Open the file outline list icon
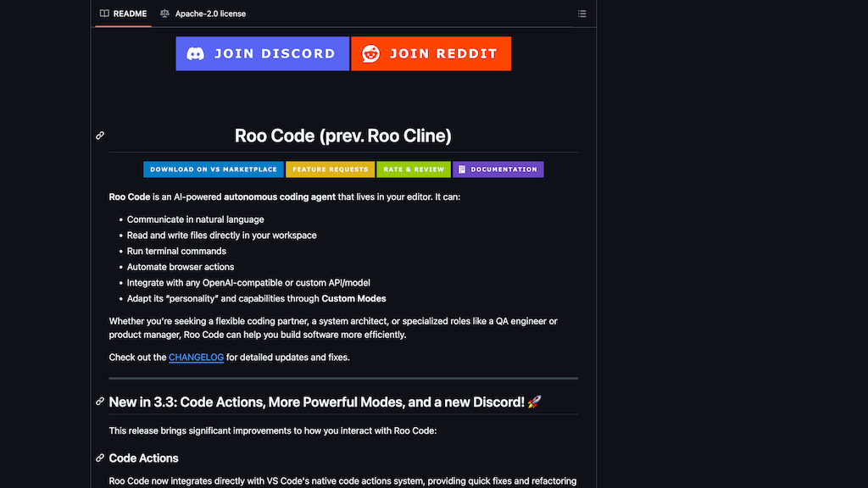Image resolution: width=868 pixels, height=488 pixels. [581, 14]
